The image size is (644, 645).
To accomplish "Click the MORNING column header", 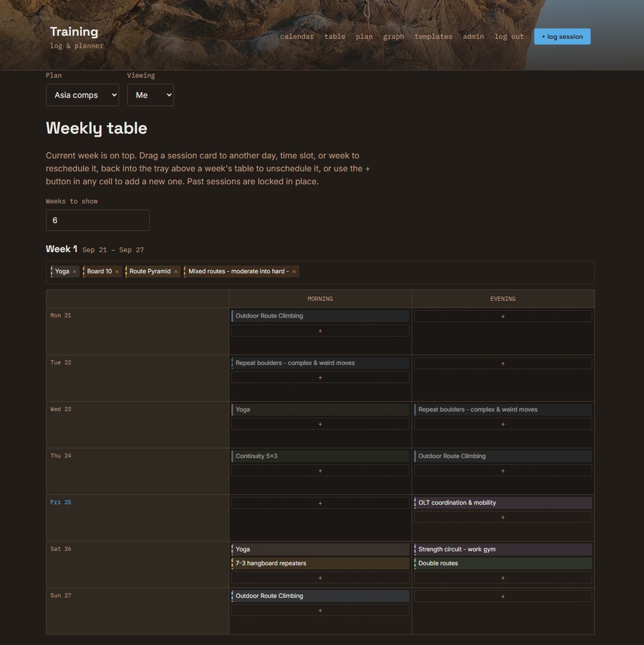I will (320, 299).
